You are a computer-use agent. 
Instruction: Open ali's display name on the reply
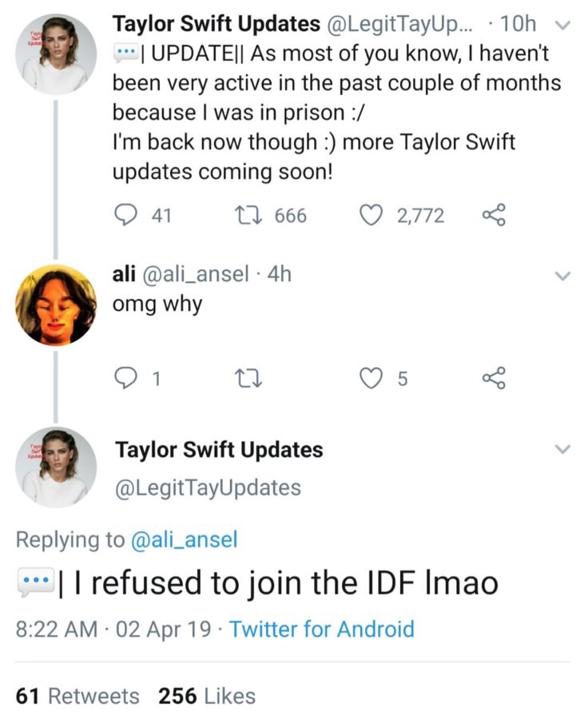pyautogui.click(x=124, y=274)
